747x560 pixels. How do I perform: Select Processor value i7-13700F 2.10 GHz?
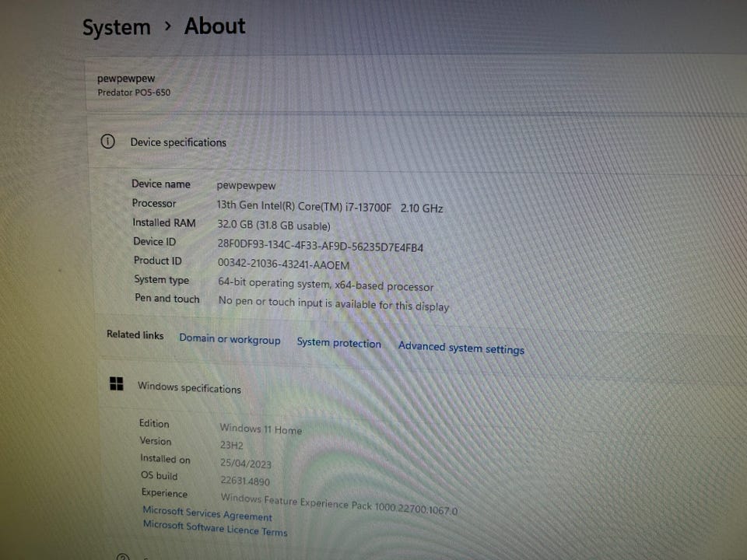[x=330, y=207]
